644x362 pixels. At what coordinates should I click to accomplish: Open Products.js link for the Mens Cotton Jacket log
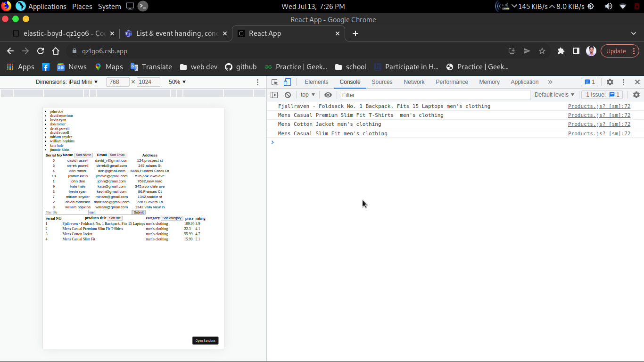[x=599, y=124]
